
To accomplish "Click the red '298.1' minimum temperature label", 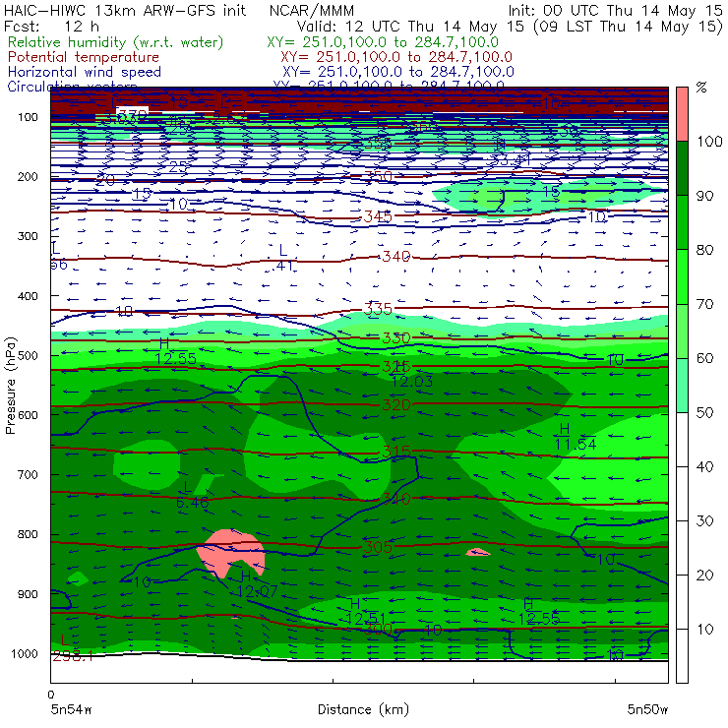I will click(x=73, y=656).
